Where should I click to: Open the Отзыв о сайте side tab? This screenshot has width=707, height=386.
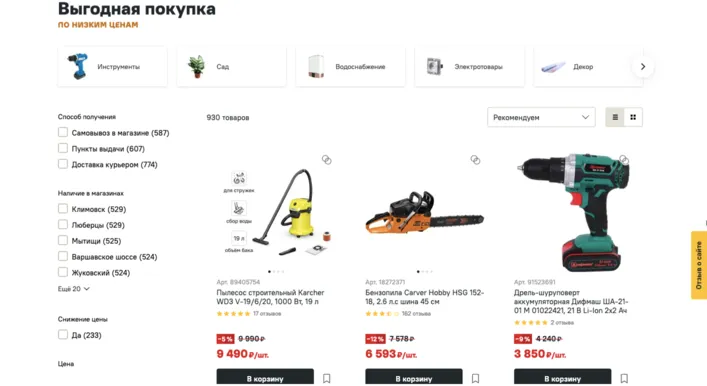[x=699, y=265]
